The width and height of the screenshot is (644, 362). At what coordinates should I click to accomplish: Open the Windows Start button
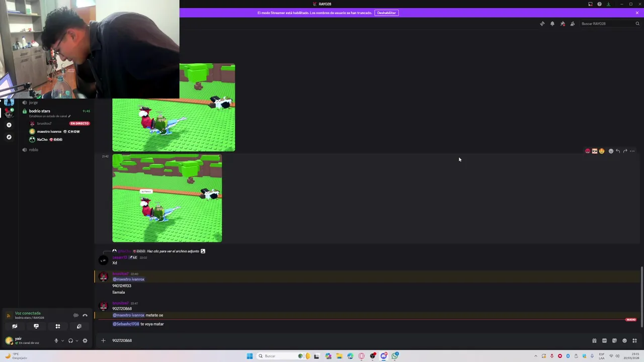tap(250, 356)
